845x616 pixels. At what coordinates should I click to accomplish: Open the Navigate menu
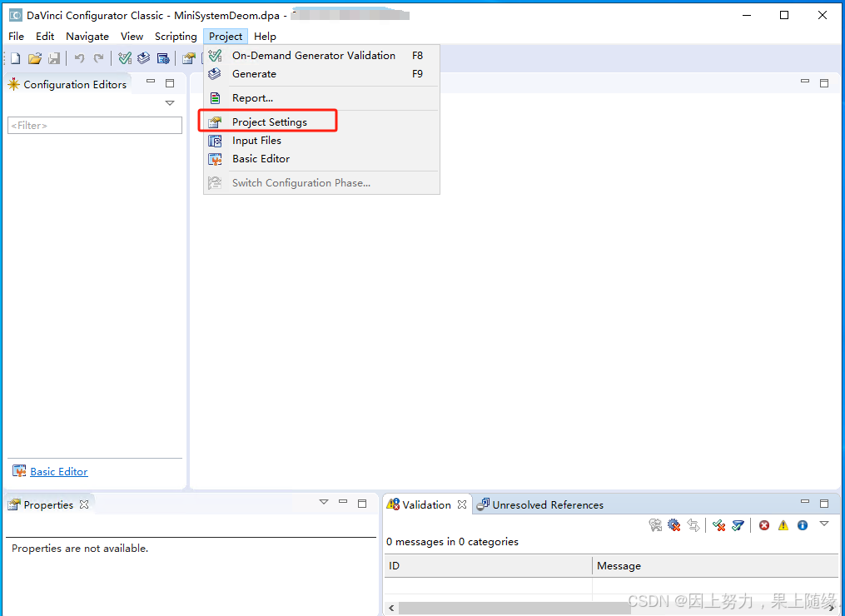tap(87, 36)
